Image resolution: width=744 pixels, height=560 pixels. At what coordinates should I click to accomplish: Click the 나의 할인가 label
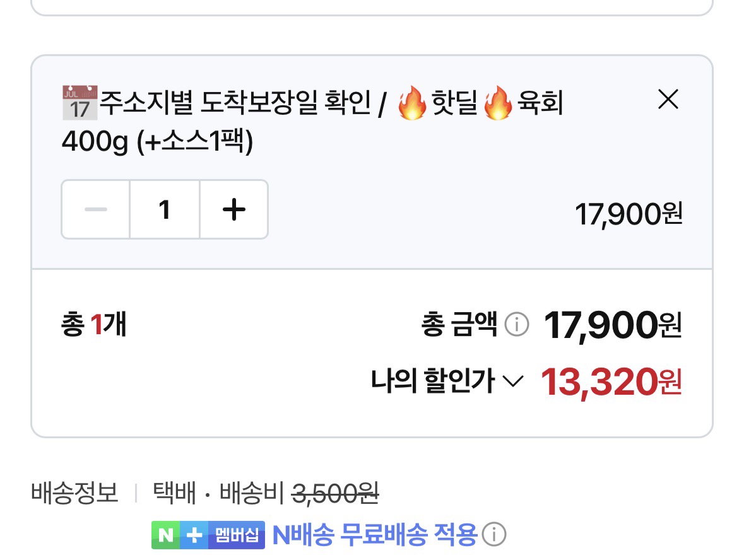click(x=433, y=381)
